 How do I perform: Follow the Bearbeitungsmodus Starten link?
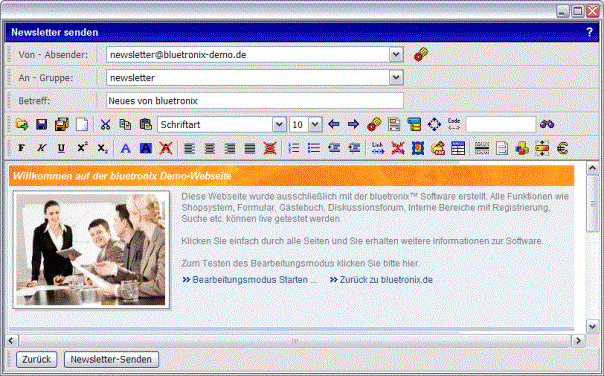[249, 280]
